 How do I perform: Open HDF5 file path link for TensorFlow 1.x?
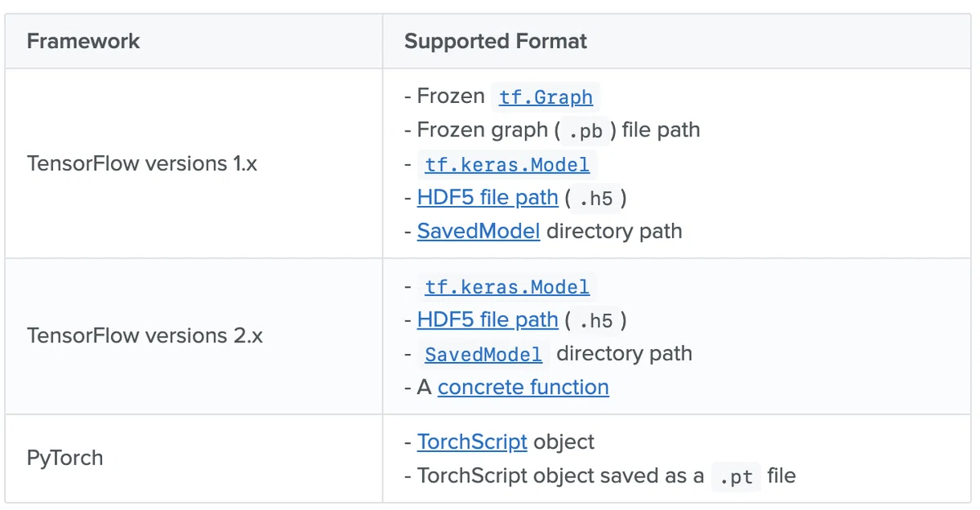click(x=488, y=197)
